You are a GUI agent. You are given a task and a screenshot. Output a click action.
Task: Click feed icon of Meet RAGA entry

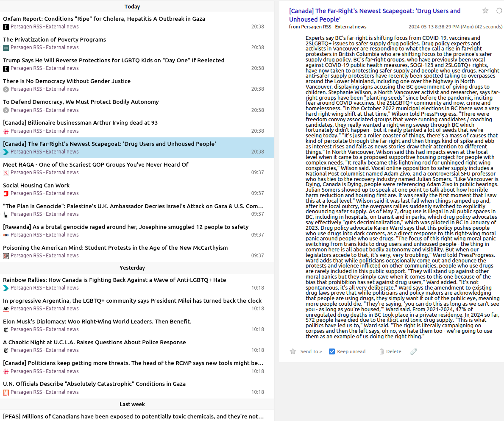[6, 173]
